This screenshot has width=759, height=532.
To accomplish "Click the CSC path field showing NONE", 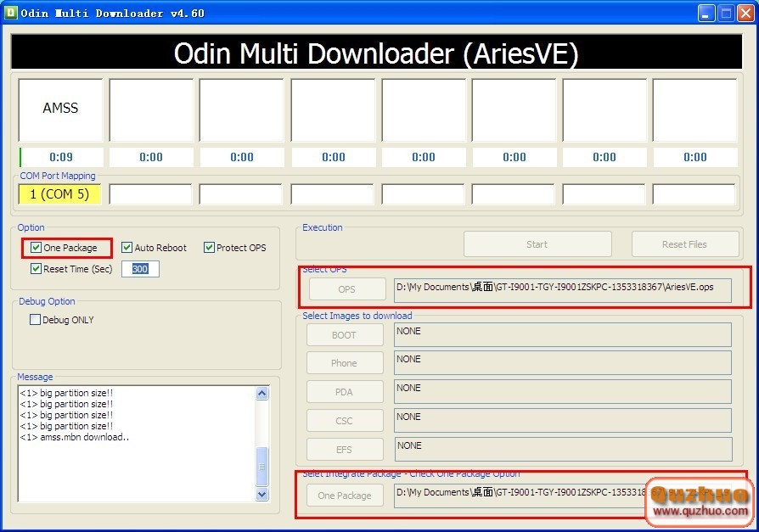I will [x=563, y=420].
